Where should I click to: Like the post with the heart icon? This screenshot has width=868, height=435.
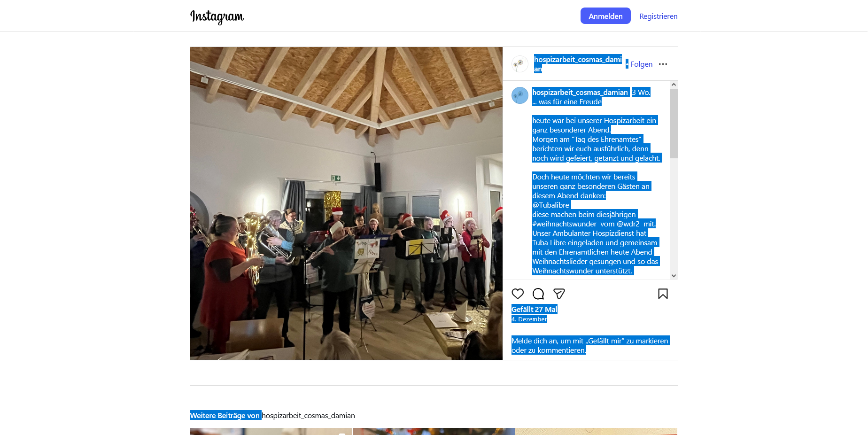pos(518,294)
